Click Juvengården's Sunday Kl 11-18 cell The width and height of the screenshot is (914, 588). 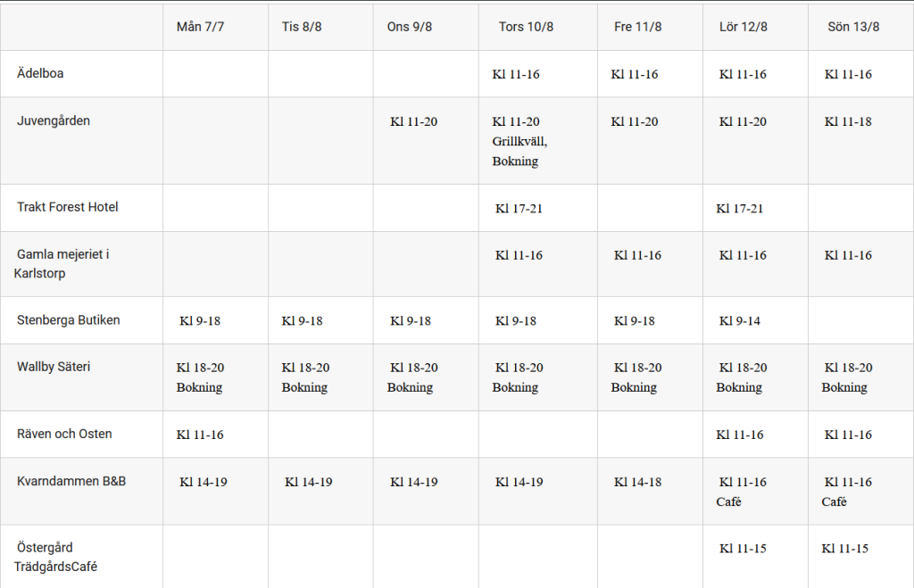click(x=848, y=121)
